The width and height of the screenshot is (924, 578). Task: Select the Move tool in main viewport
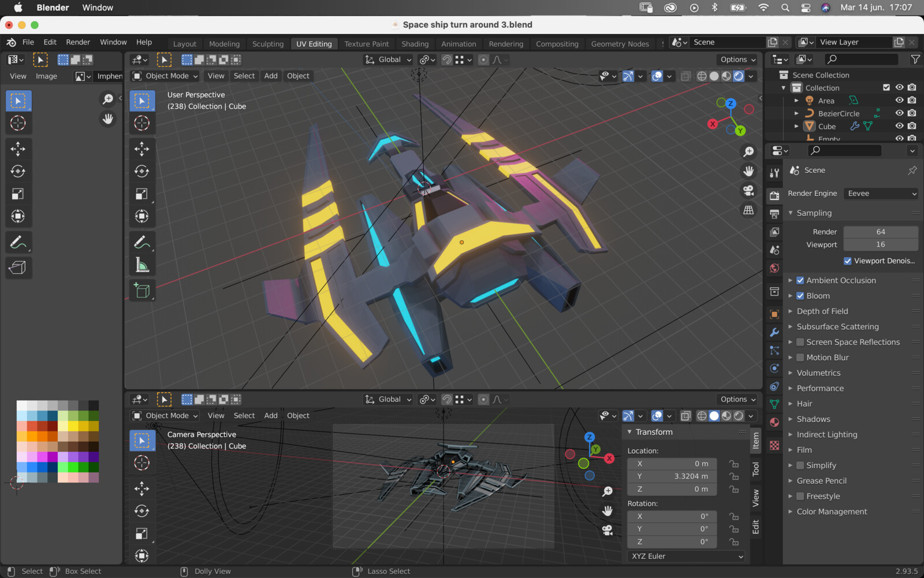(x=141, y=149)
